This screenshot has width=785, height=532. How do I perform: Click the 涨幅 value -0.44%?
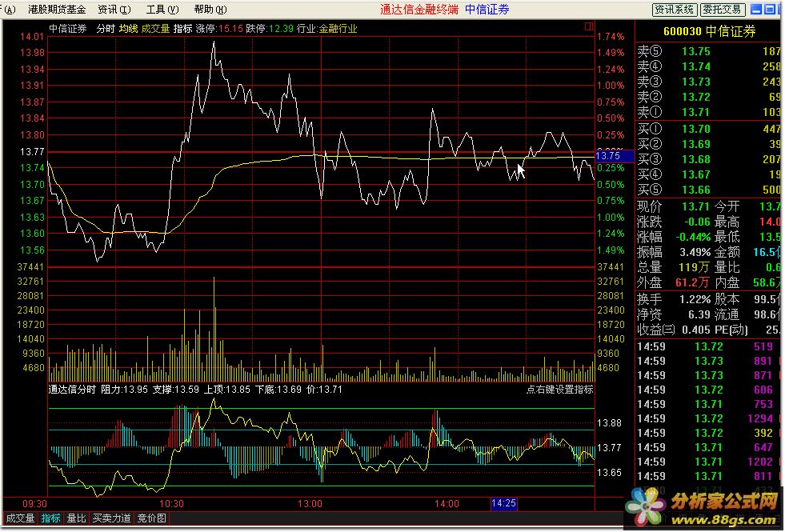[693, 238]
